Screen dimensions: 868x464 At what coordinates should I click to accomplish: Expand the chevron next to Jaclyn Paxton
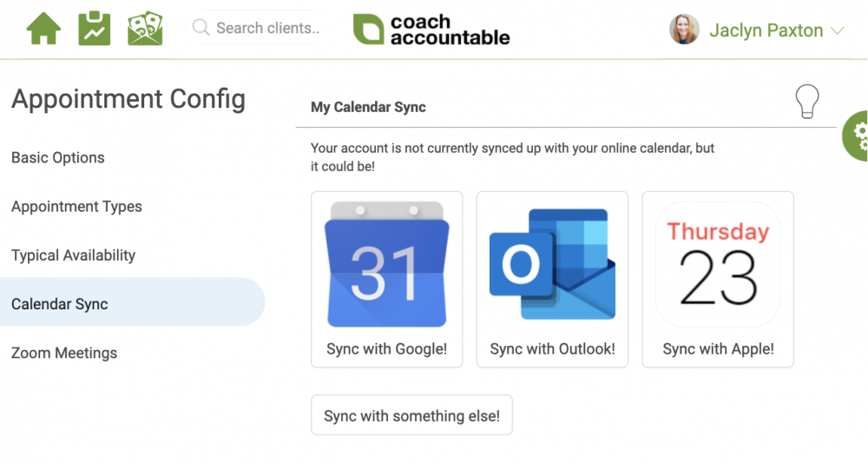(838, 31)
